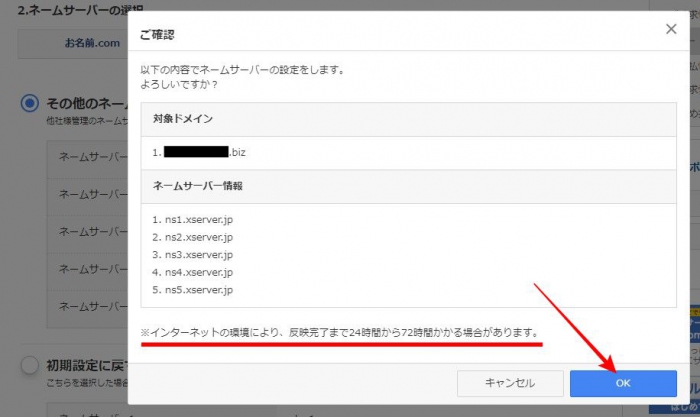
Task: Close the ご確認 dialog with X
Action: 671,29
